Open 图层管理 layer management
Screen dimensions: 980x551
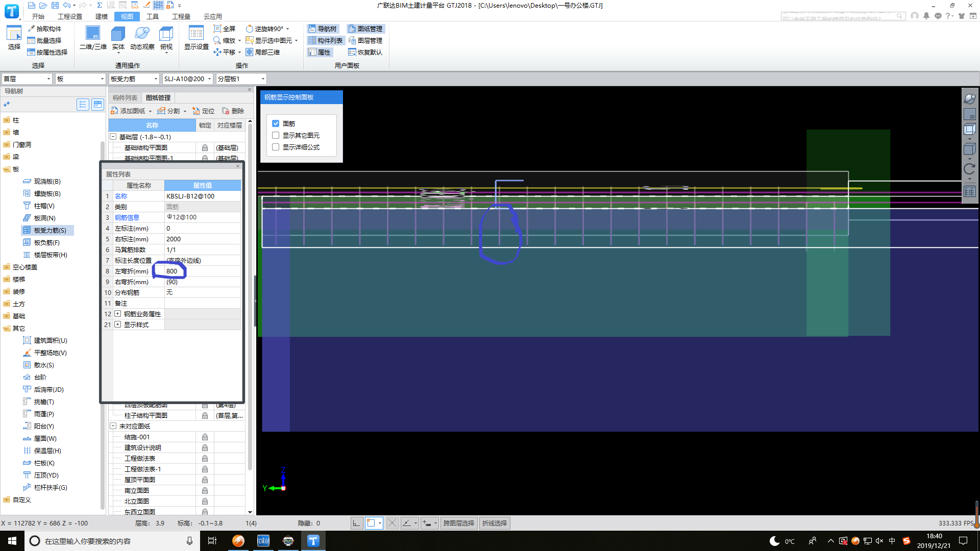(365, 40)
